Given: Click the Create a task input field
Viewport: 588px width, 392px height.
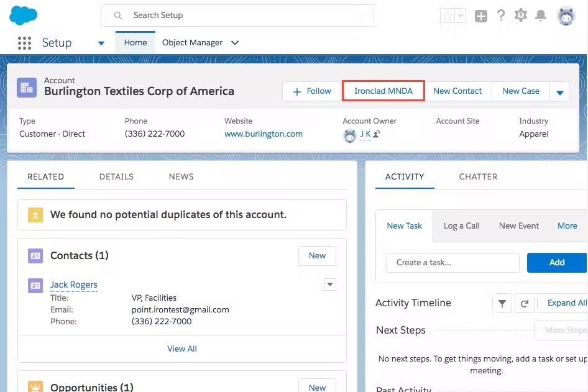Looking at the screenshot, I should point(452,263).
